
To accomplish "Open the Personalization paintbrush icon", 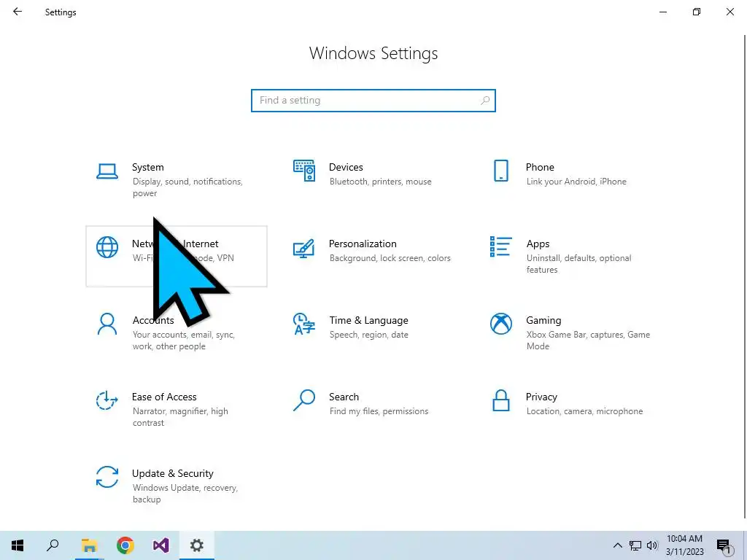I will 304,248.
